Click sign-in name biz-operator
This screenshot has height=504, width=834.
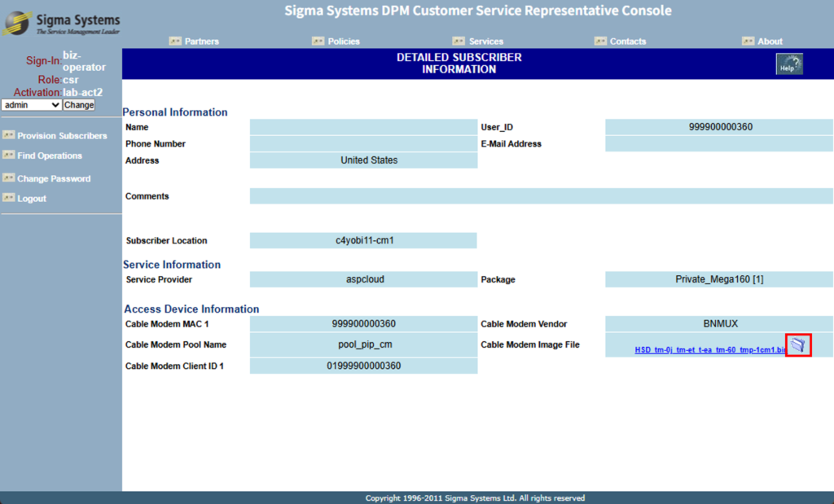pos(84,61)
